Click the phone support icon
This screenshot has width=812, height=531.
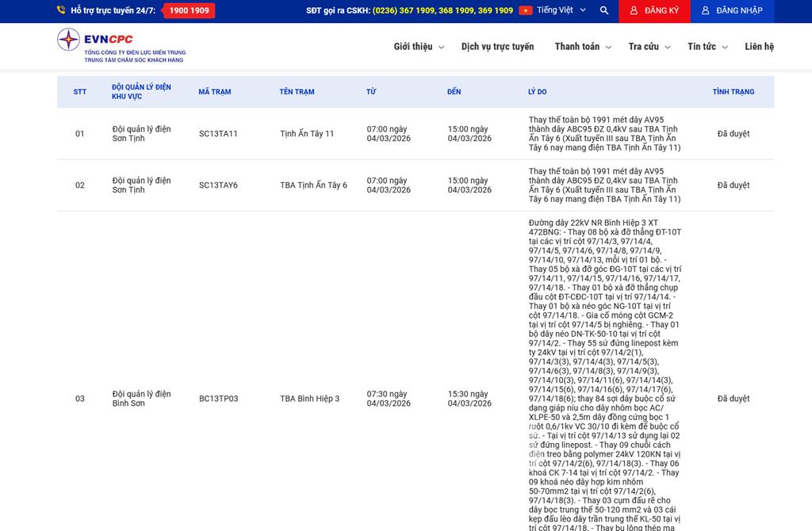61,10
